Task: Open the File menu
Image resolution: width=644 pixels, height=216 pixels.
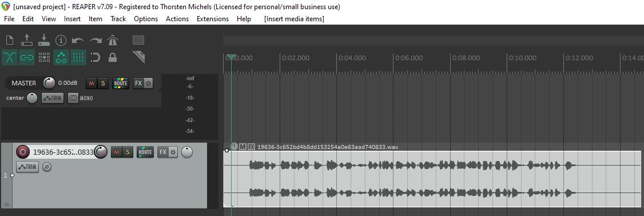Action: point(9,19)
